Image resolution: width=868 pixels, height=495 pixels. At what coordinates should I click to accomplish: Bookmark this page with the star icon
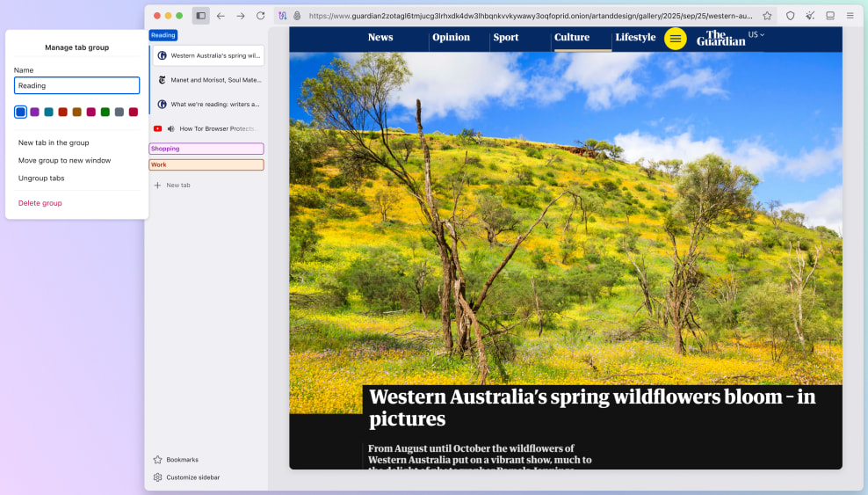coord(767,16)
